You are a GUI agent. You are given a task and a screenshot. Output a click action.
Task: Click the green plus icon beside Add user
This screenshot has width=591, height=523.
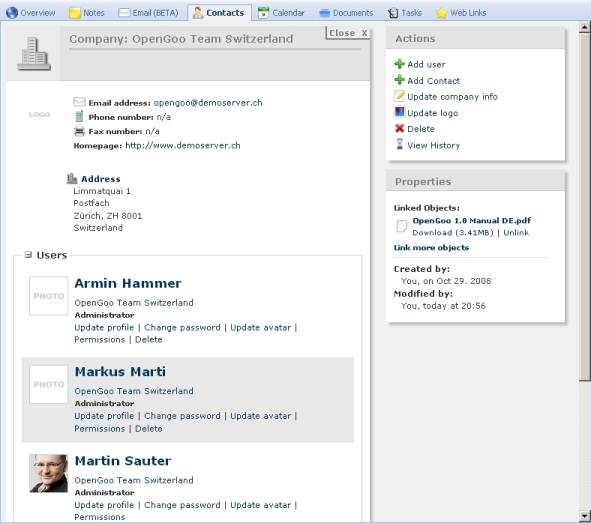tap(399, 64)
